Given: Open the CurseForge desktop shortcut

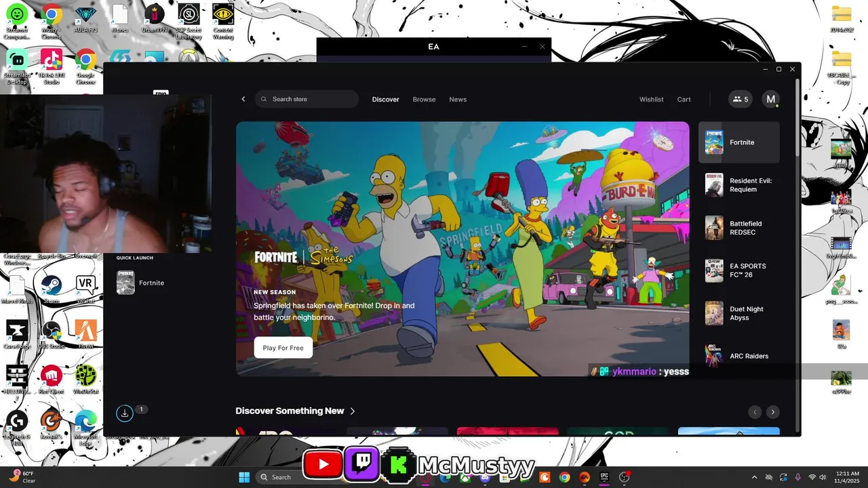Looking at the screenshot, I should (x=17, y=335).
